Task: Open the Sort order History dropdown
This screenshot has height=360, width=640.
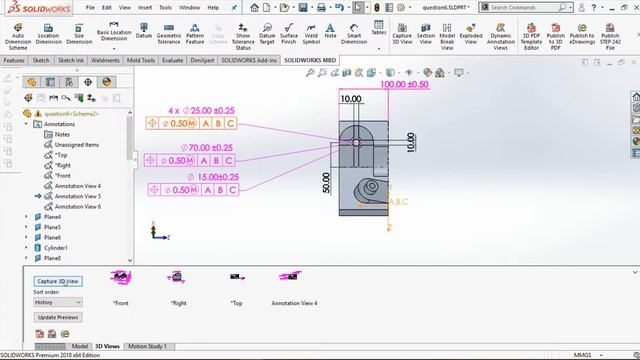Action: click(x=58, y=302)
